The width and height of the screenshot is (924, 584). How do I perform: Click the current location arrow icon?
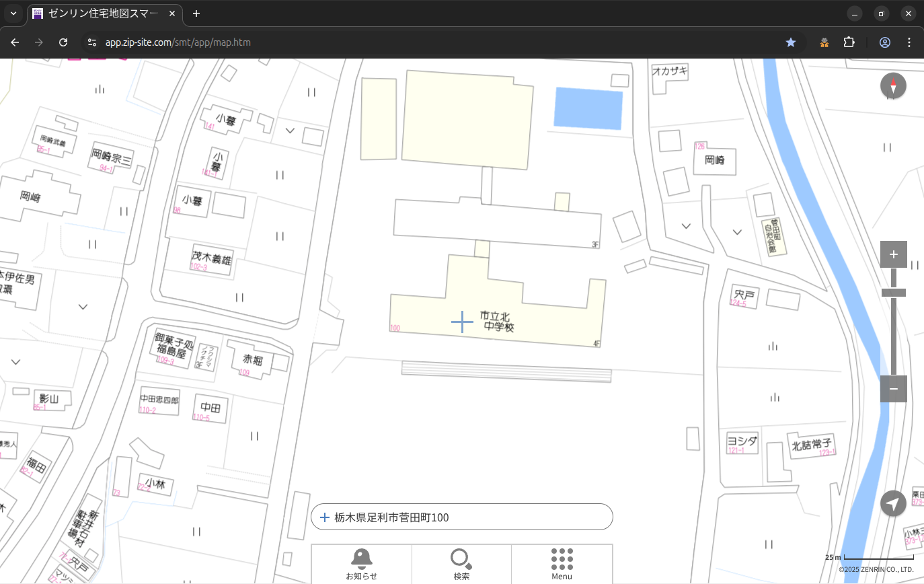pos(893,503)
